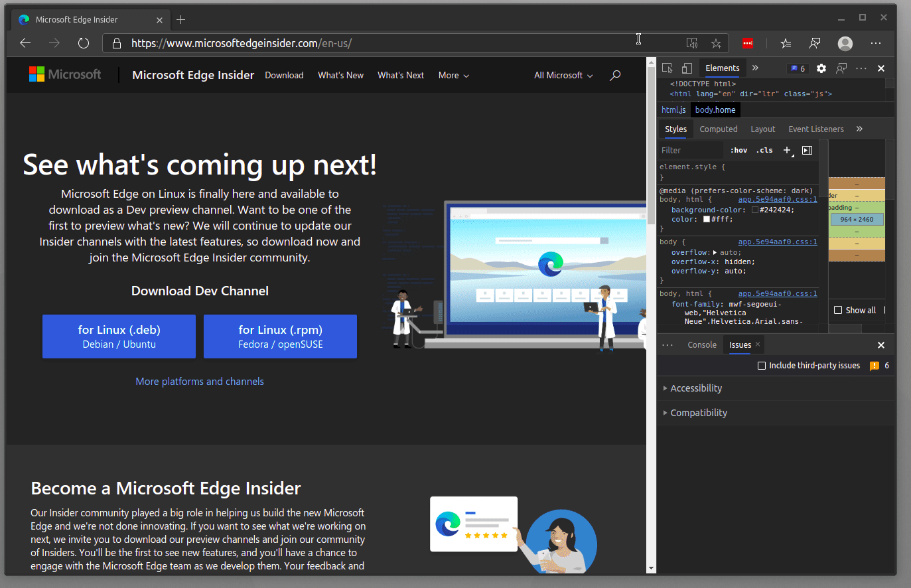Click the search magnifier on the website header
911x588 pixels.
[x=615, y=75]
